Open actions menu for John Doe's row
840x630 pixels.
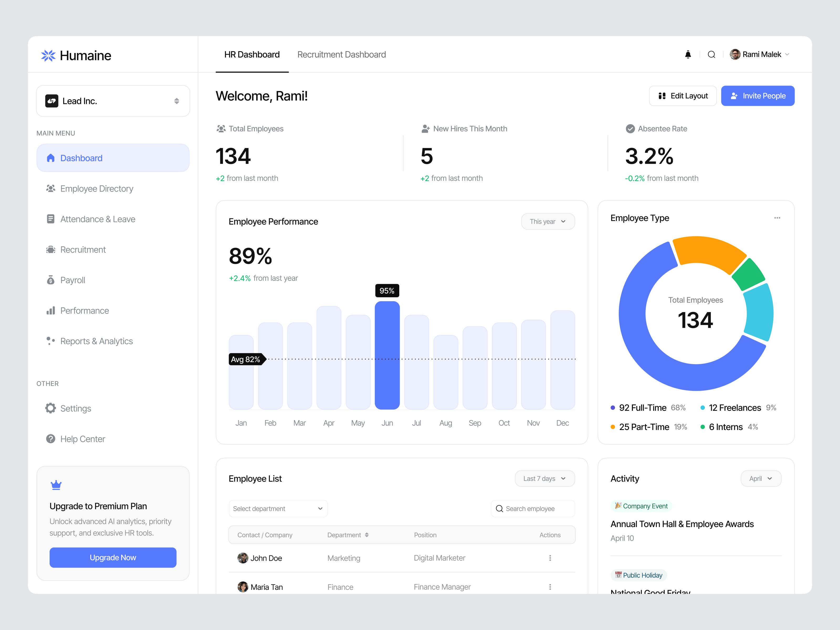[x=550, y=558]
